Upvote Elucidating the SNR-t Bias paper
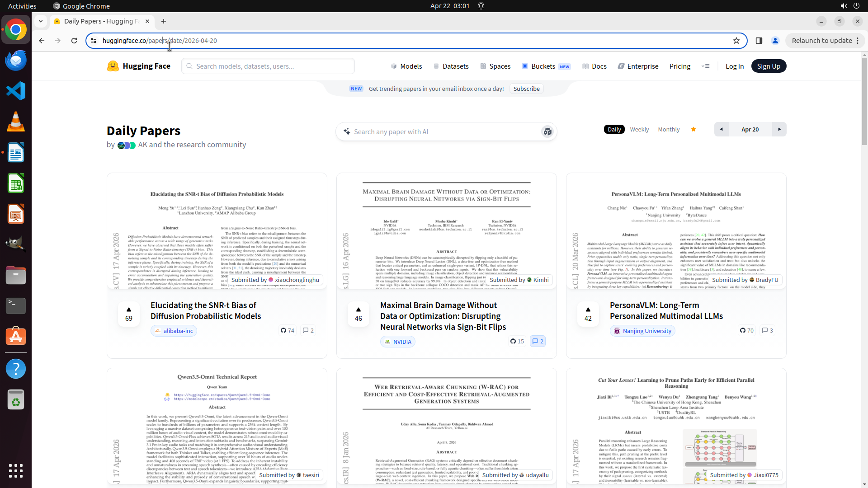This screenshot has height=488, width=868. point(129,314)
